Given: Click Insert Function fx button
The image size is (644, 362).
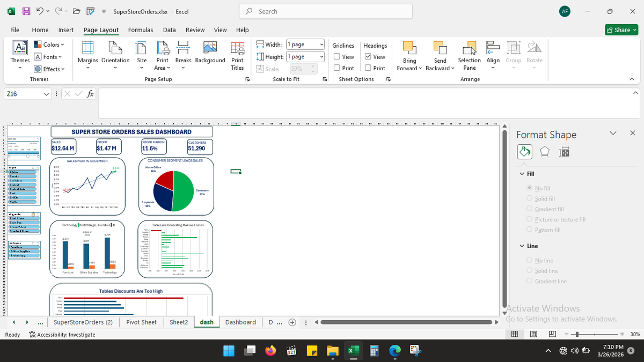Looking at the screenshot, I should [x=91, y=94].
